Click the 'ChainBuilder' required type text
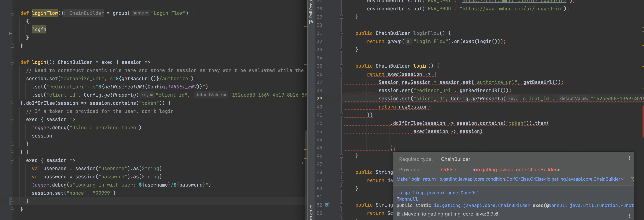 [456, 159]
